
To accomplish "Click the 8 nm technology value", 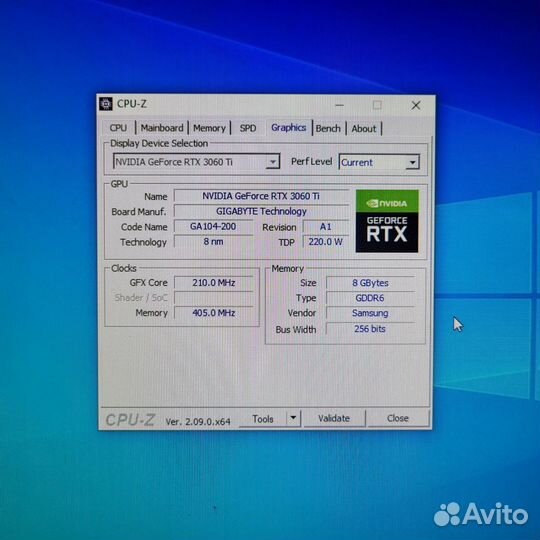I will click(213, 241).
